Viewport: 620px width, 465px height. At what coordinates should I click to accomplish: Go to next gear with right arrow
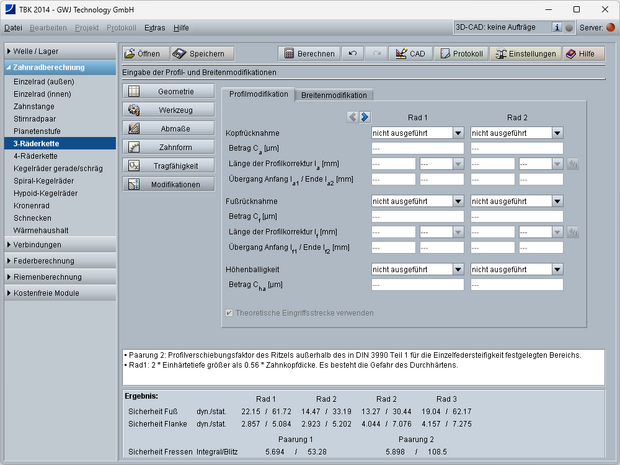(x=365, y=117)
